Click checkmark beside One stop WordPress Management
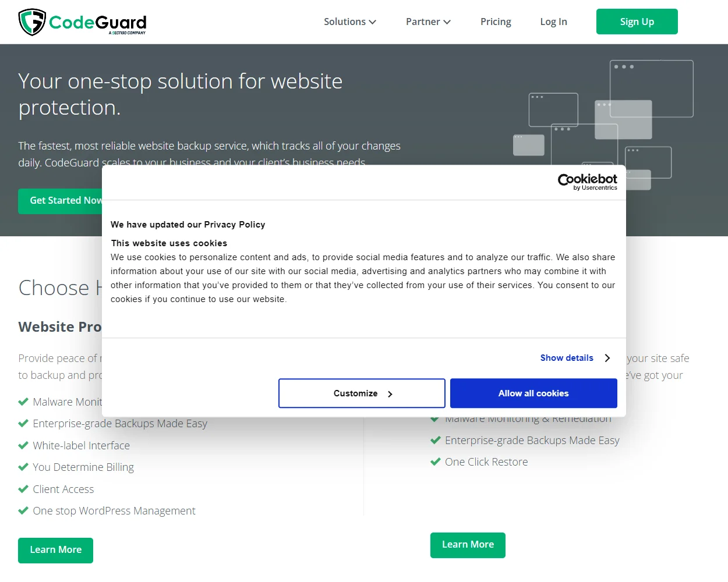 (23, 510)
